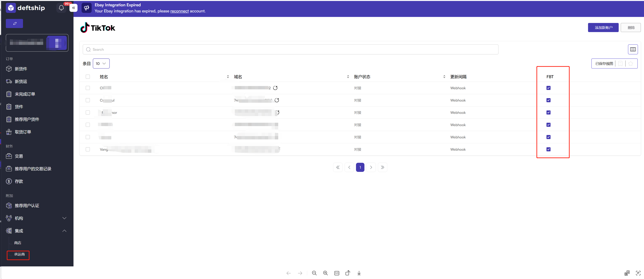Select page 1 pagination button

pyautogui.click(x=360, y=167)
